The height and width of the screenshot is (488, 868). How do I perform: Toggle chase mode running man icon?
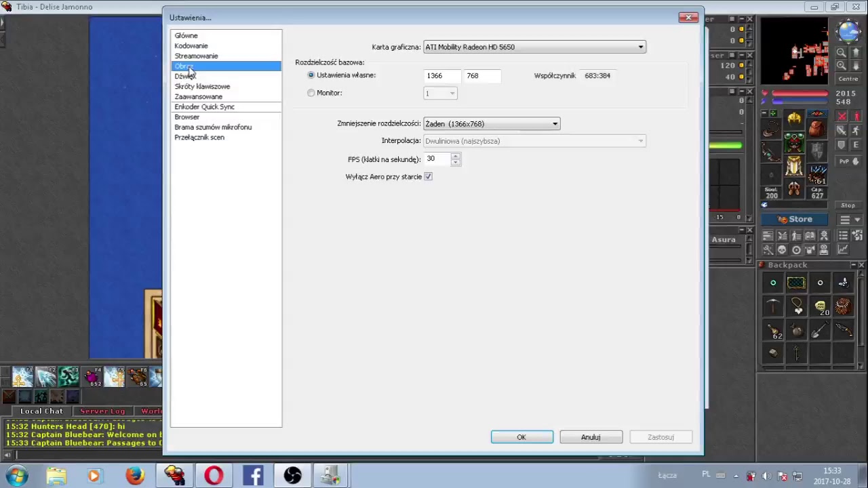[x=856, y=131]
